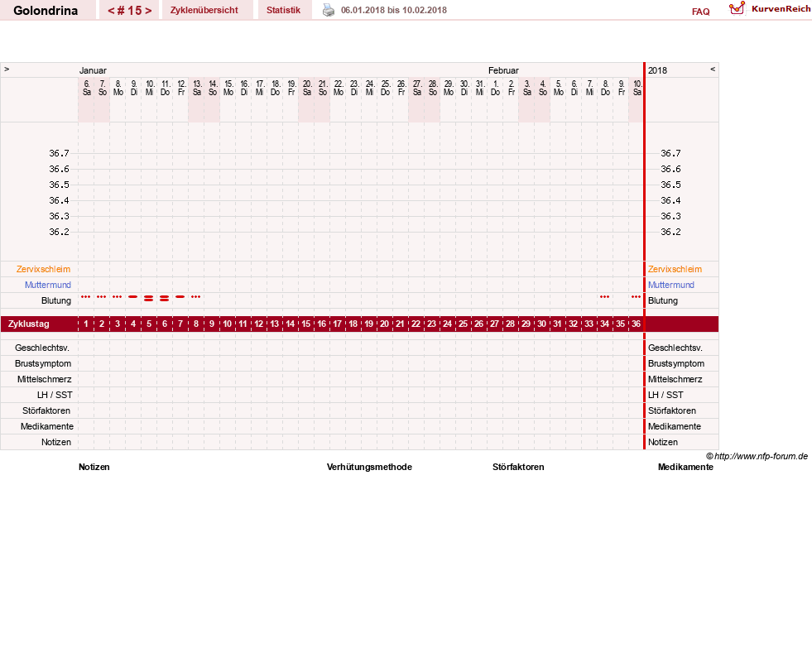Open the Zyklenübersicht tab

click(204, 10)
